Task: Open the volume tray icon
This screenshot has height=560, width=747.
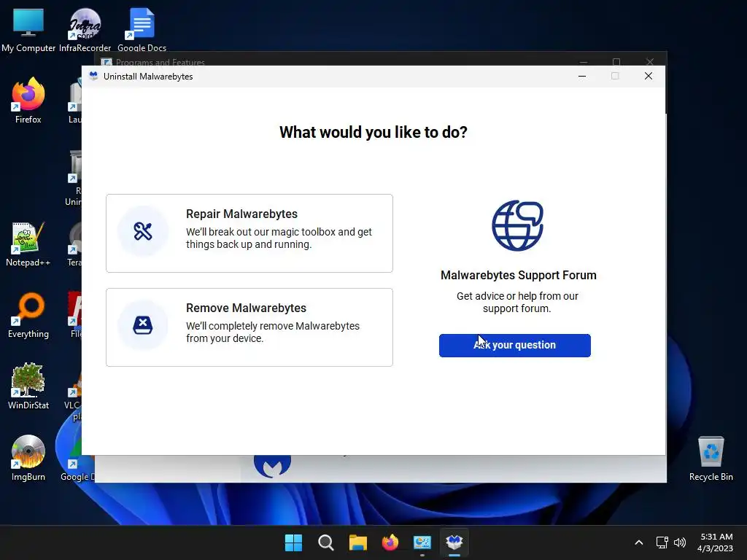Action: (x=680, y=542)
